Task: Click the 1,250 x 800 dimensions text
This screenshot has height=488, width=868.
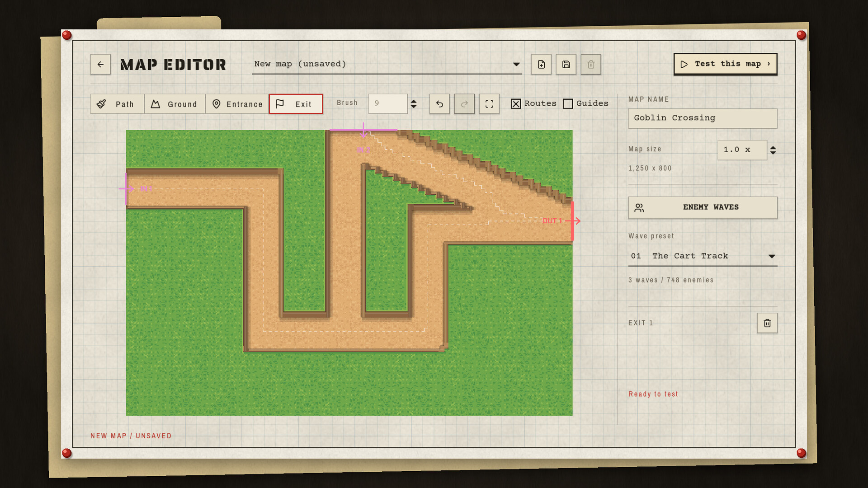Action: point(650,168)
